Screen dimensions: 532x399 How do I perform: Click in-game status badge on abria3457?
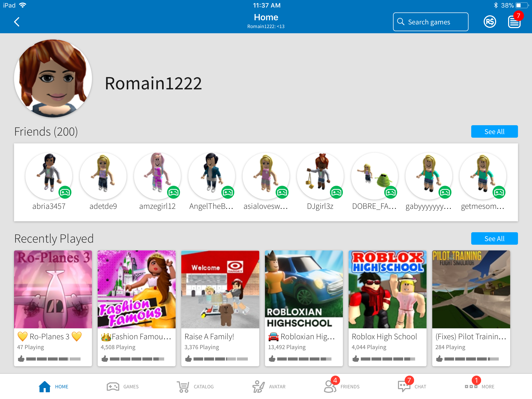65,192
